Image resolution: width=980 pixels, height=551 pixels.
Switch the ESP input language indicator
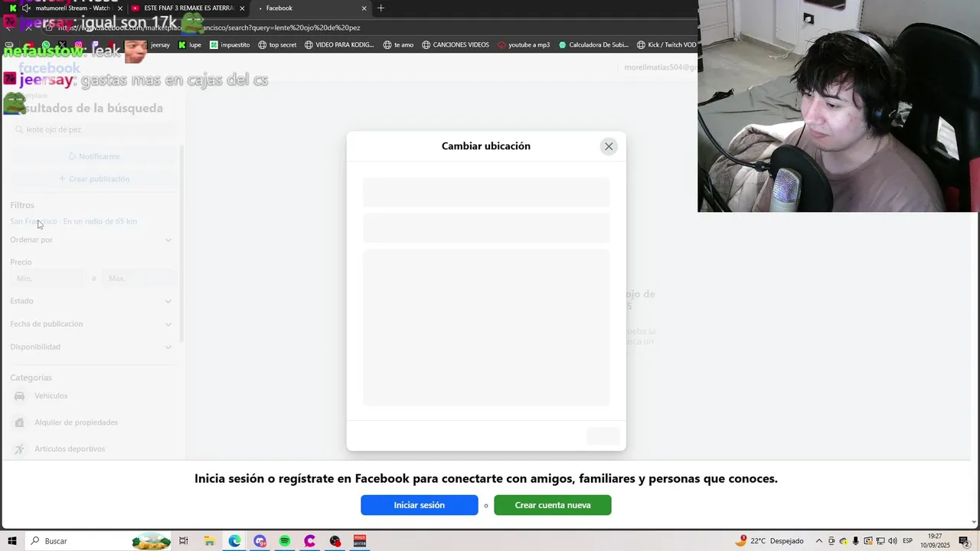[x=908, y=541]
